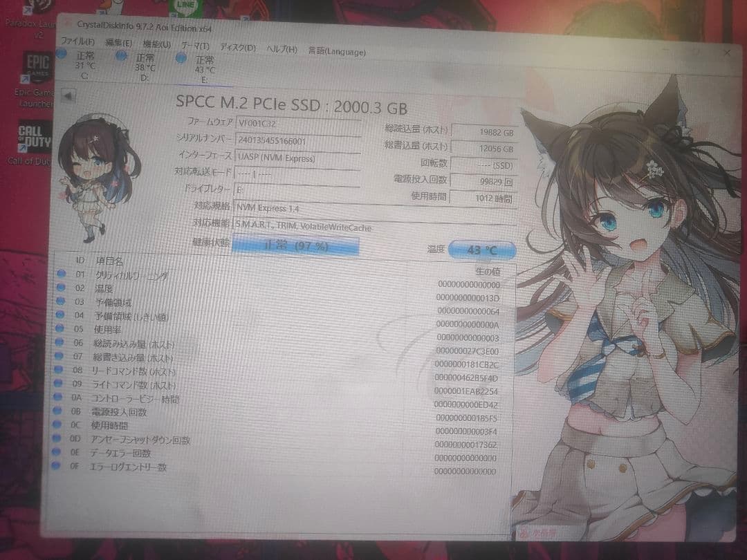Click the firmware field VI001C32
This screenshot has height=560, width=747.
(297, 124)
